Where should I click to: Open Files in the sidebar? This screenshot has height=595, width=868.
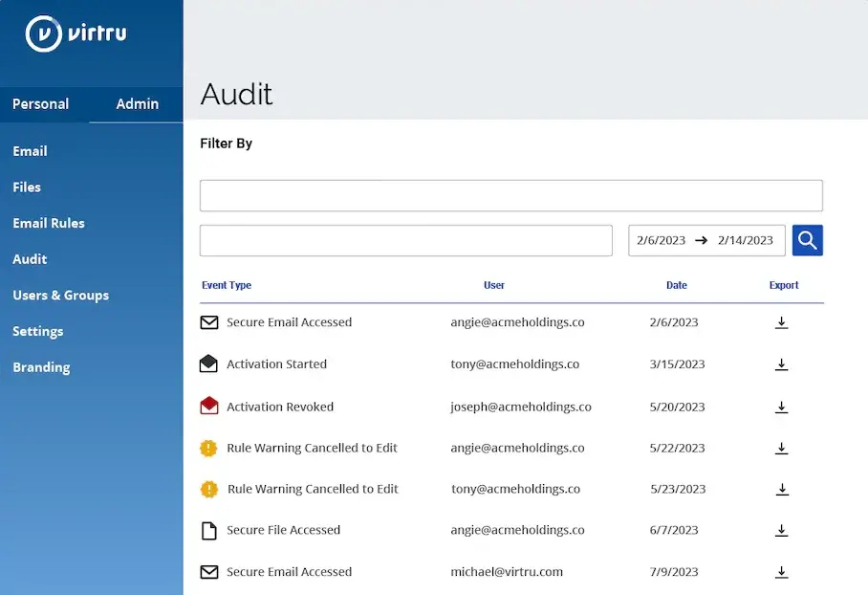coord(27,187)
